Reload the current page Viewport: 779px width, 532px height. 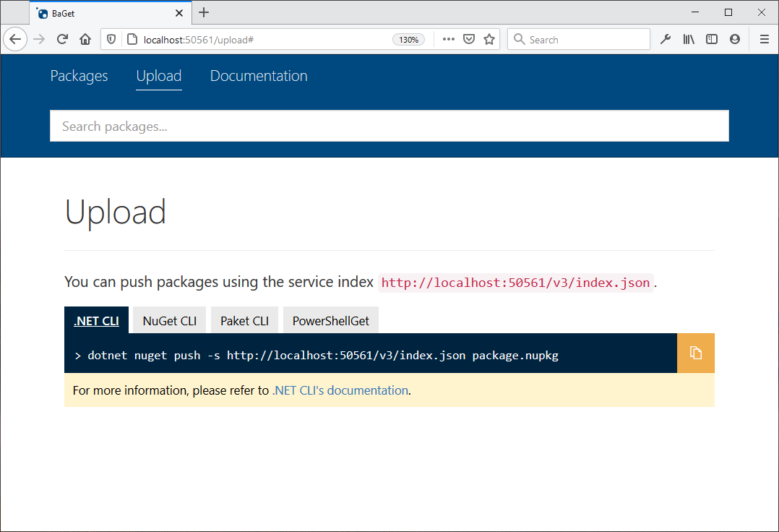(x=62, y=39)
